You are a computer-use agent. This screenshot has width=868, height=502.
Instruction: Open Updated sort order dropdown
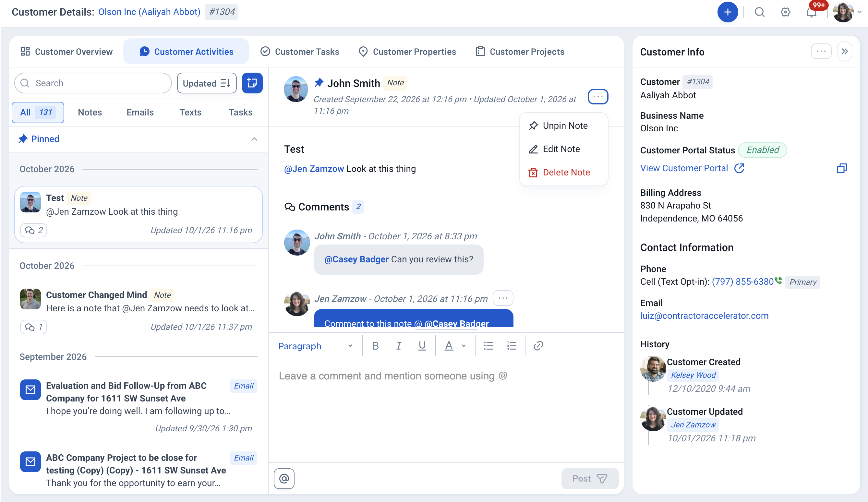pyautogui.click(x=207, y=83)
